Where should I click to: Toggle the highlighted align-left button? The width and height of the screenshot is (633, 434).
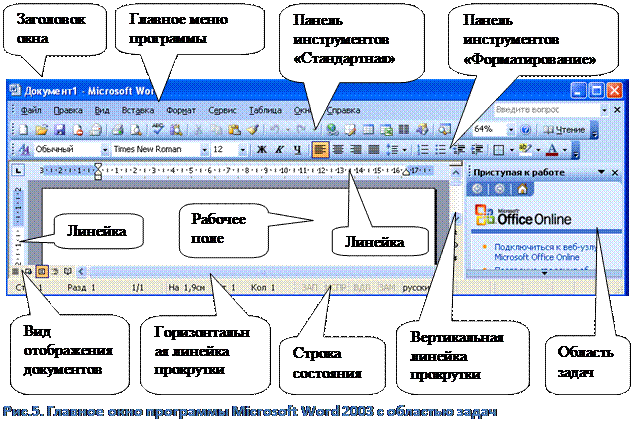(x=320, y=150)
